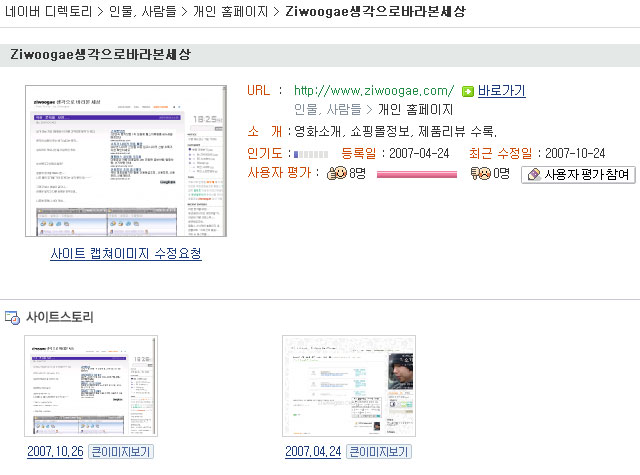This screenshot has height=475, width=640.
Task: Click the thumbs-up smiley rating icon
Action: 337,173
